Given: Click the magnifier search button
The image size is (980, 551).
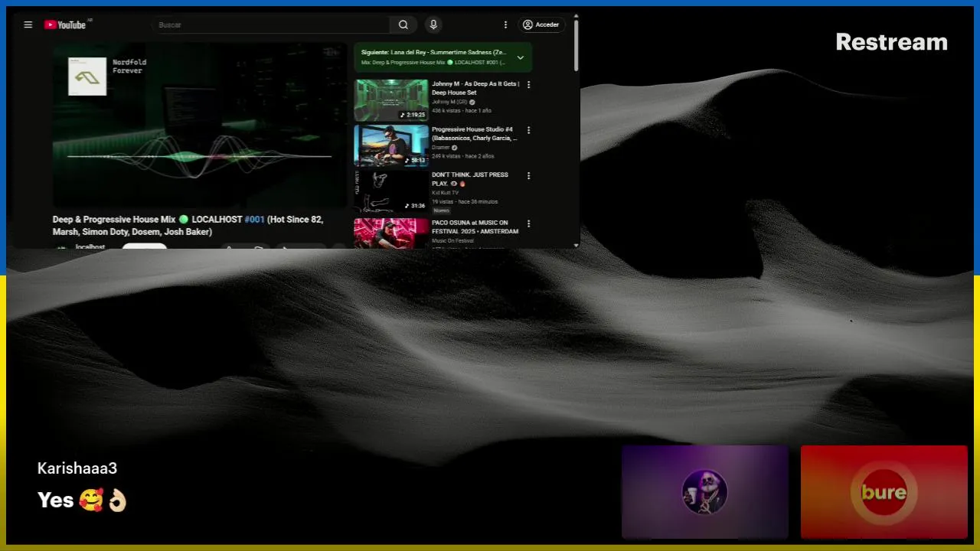Looking at the screenshot, I should 403,24.
